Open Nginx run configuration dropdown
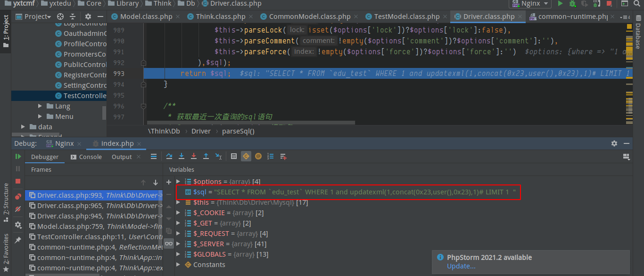This screenshot has height=276, width=644. 530,3
